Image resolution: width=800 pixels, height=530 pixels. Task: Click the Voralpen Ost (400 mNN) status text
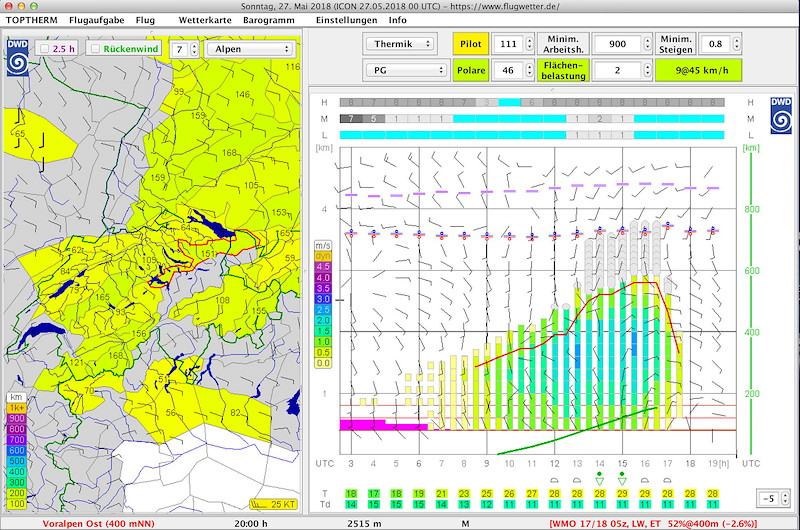(x=98, y=523)
